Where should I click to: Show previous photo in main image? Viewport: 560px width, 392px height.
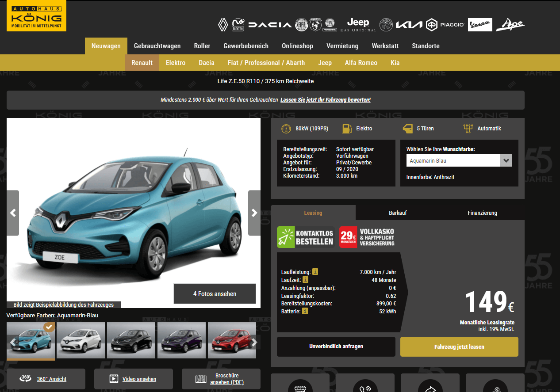[x=13, y=213]
